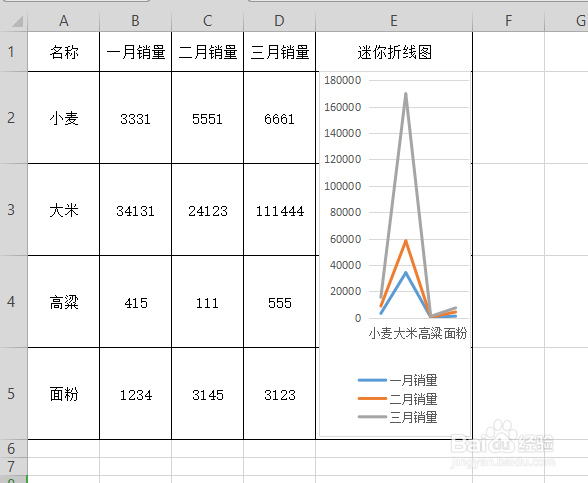Click the 一月销量 header cell
588x483 pixels.
pos(135,52)
